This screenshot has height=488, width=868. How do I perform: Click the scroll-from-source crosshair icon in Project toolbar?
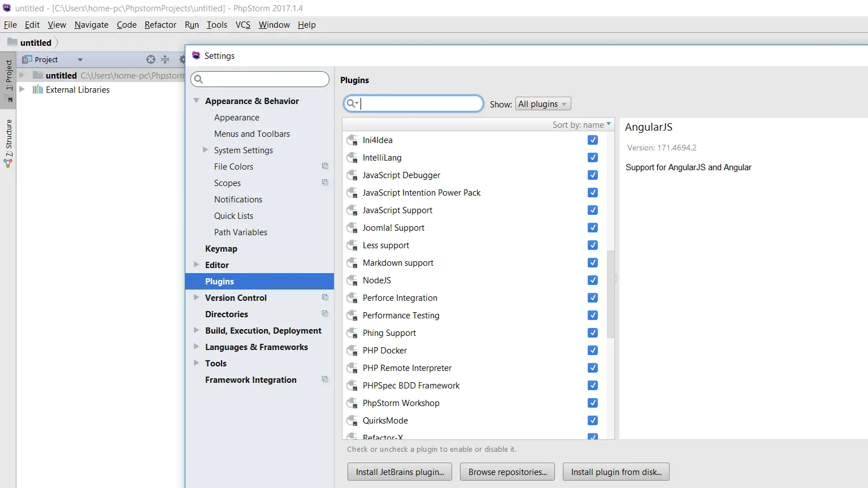(x=150, y=59)
